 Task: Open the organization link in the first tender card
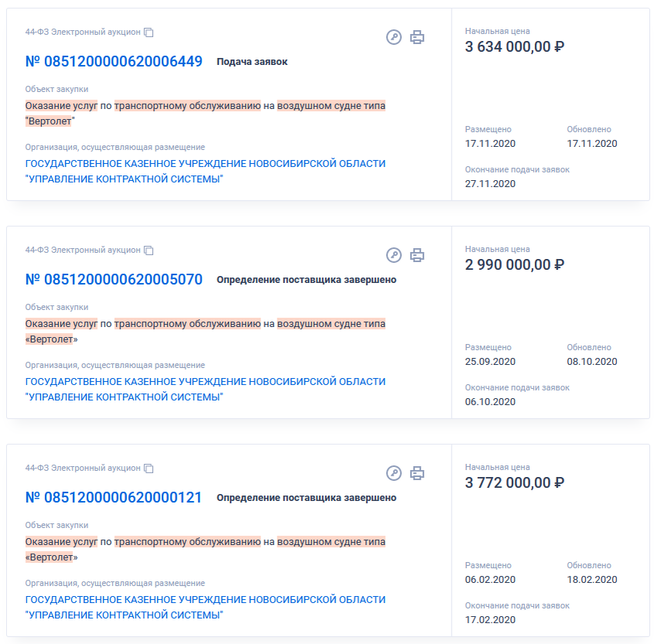pos(205,172)
